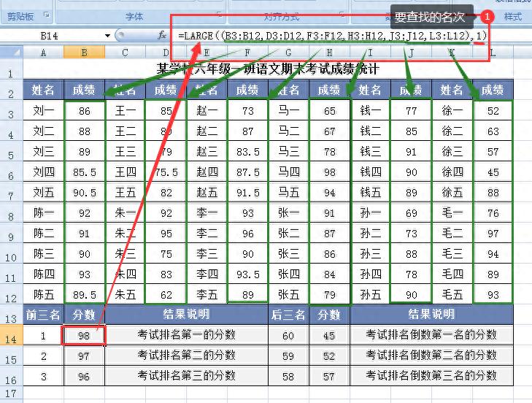
Task: Select row 1 header
Action: tap(11, 69)
